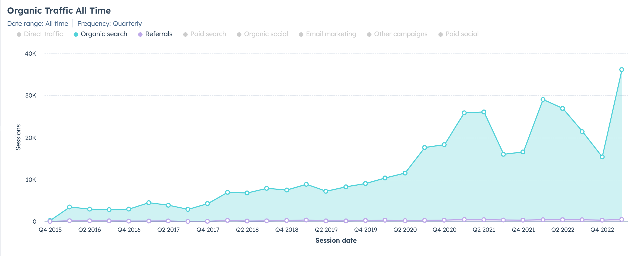The image size is (644, 256).
Task: Select the Q4 2020 organic search data point
Action: pos(444,145)
